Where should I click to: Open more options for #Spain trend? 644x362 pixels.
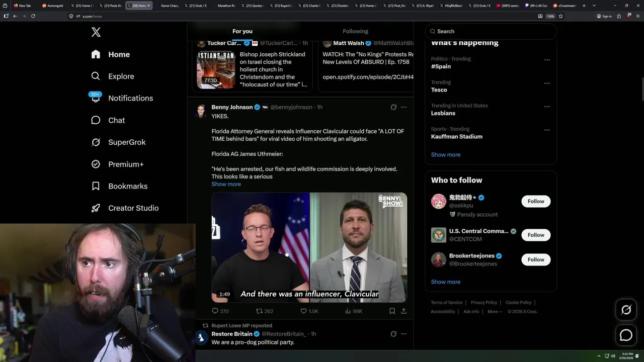click(547, 60)
